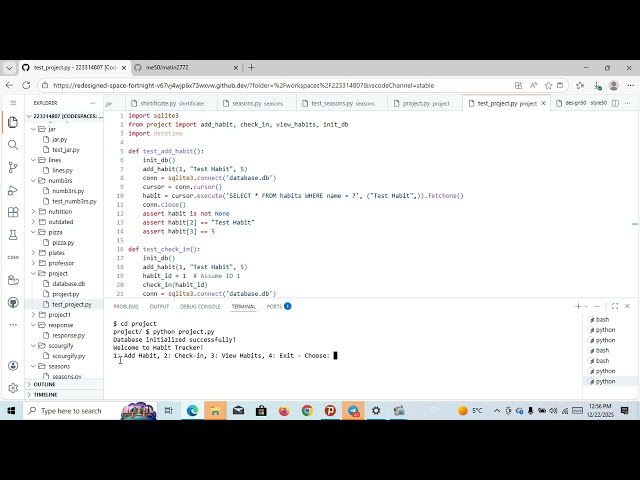
Task: Open project.py file in explorer
Action: [x=65, y=294]
